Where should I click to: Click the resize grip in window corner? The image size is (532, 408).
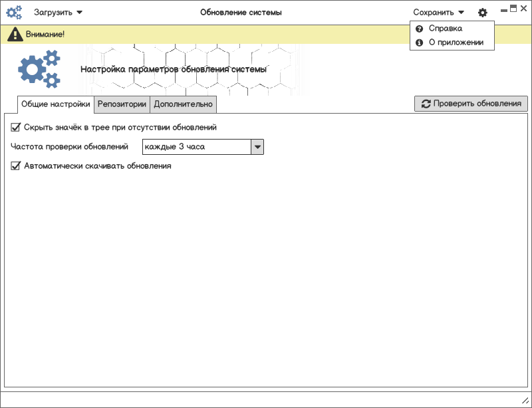click(525, 401)
